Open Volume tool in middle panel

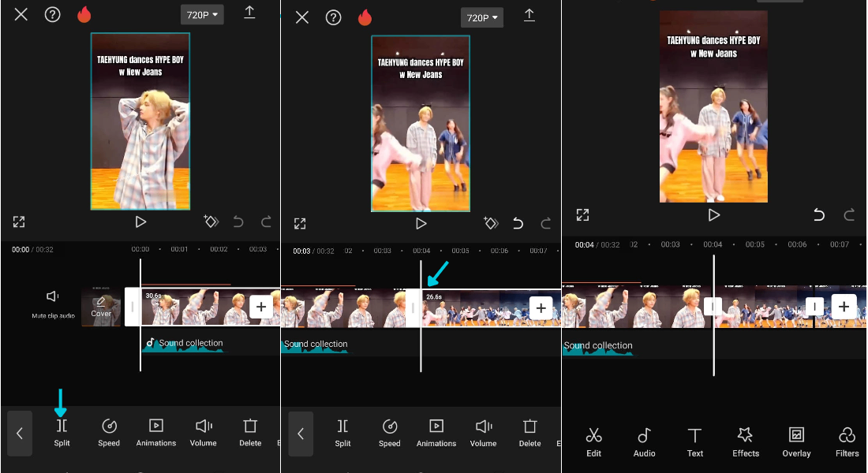click(483, 433)
